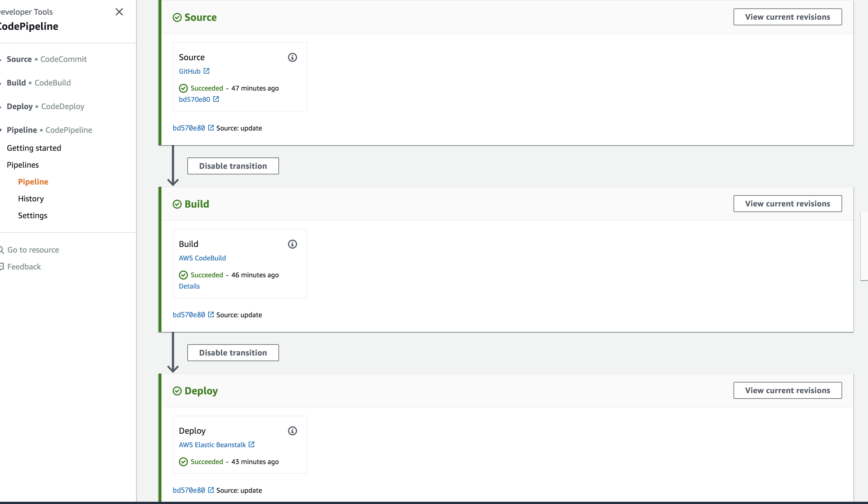868x504 pixels.
Task: Click the Go to resource search icon
Action: coord(2,249)
